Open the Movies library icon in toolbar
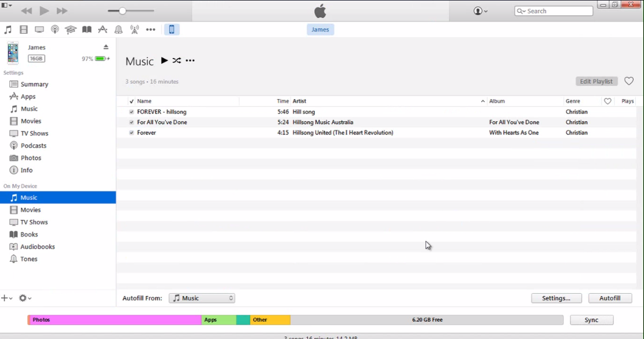 click(x=23, y=30)
